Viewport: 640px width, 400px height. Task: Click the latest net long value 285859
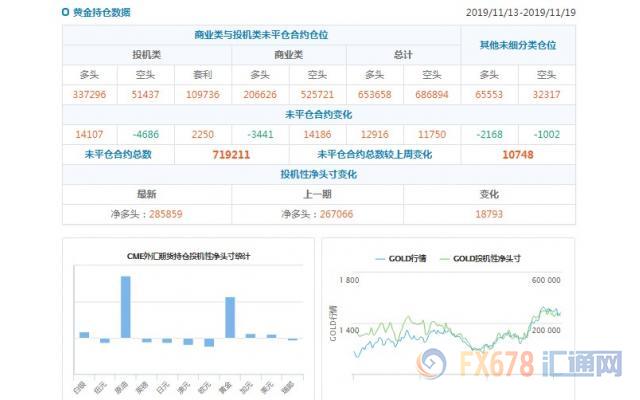click(166, 214)
